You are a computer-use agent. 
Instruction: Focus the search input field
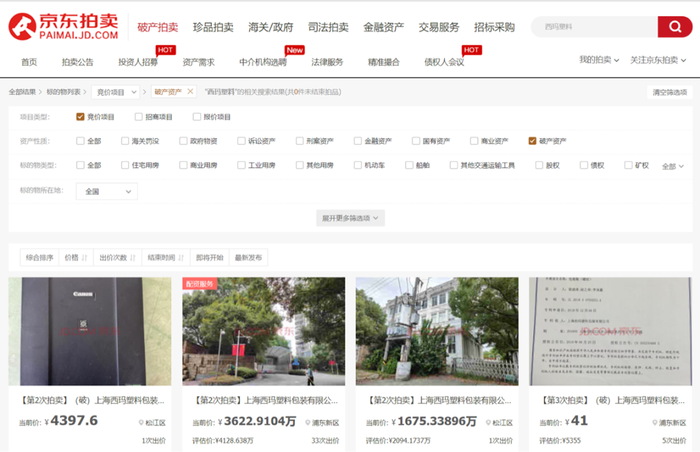point(594,27)
